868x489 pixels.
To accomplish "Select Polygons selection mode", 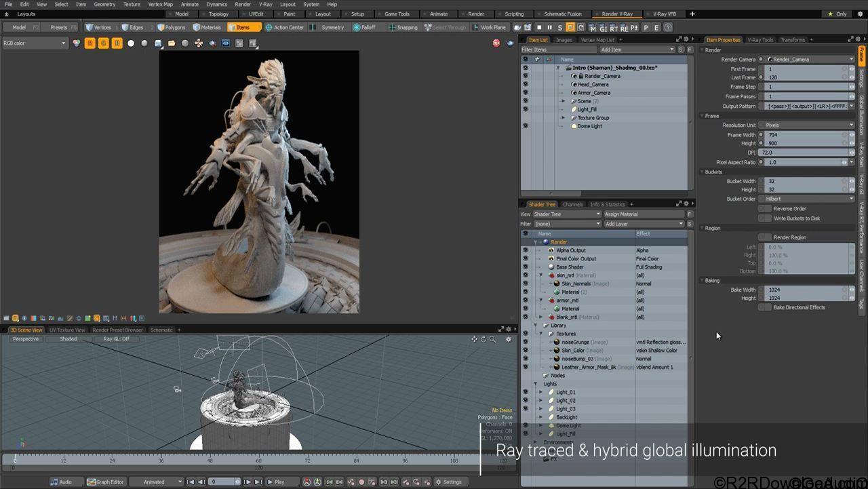I will coord(171,27).
